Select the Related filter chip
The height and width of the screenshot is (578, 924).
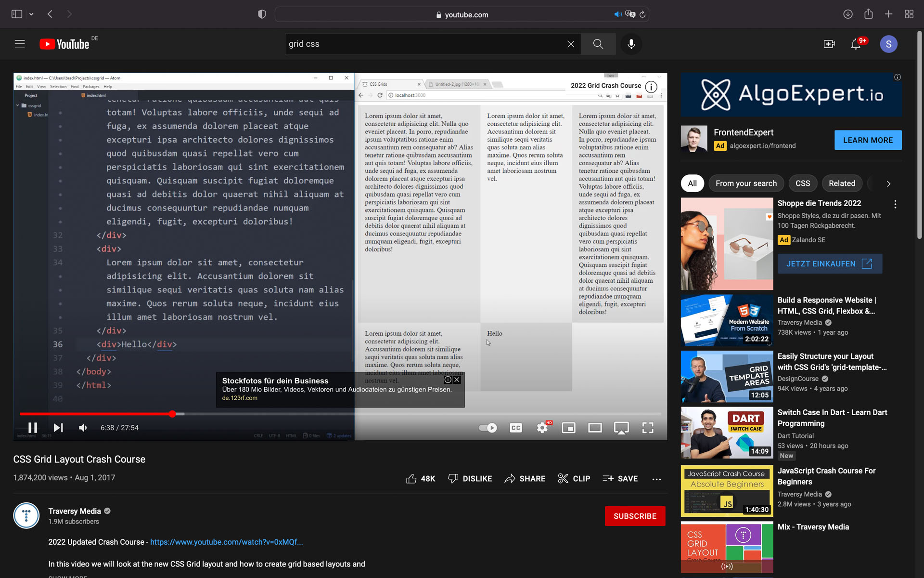click(842, 183)
